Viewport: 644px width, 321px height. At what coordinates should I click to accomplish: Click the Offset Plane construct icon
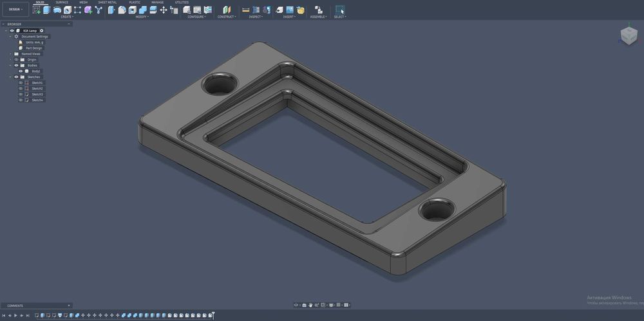pyautogui.click(x=227, y=10)
